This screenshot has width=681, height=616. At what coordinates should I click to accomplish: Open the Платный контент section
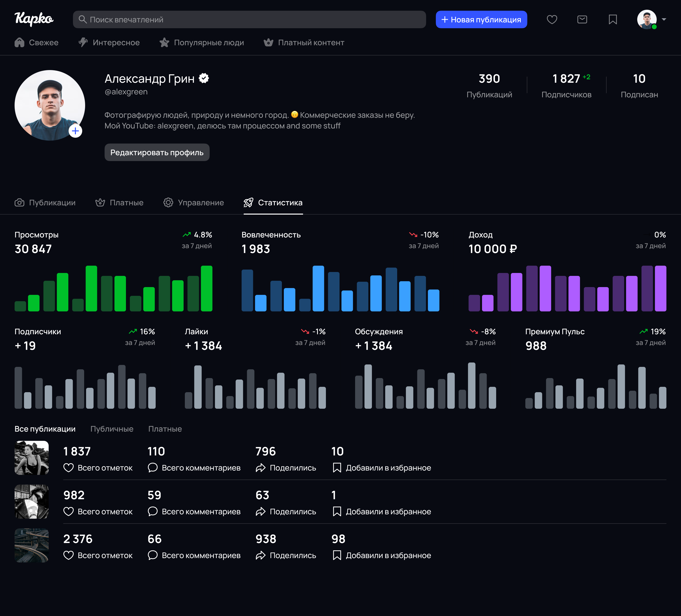tap(304, 42)
